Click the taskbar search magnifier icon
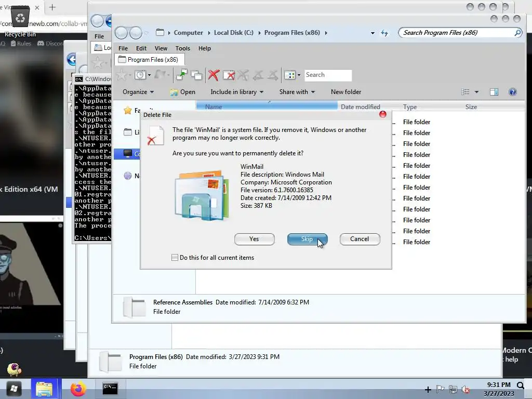The image size is (532, 399). pyautogui.click(x=520, y=385)
